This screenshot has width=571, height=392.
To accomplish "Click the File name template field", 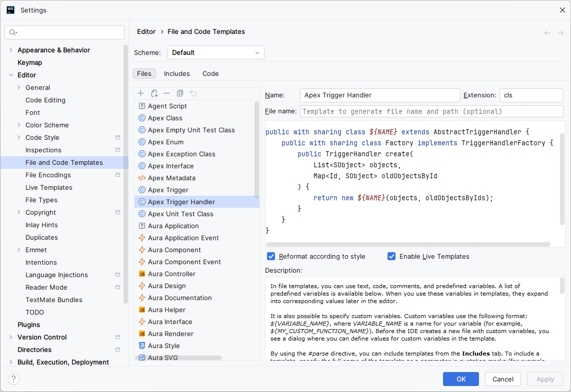I will (431, 111).
